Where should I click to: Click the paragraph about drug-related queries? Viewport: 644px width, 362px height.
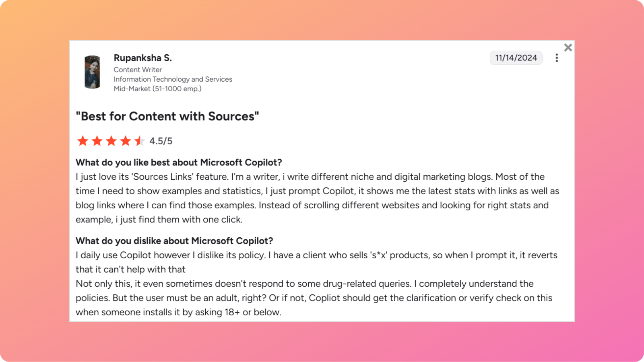[x=314, y=298]
